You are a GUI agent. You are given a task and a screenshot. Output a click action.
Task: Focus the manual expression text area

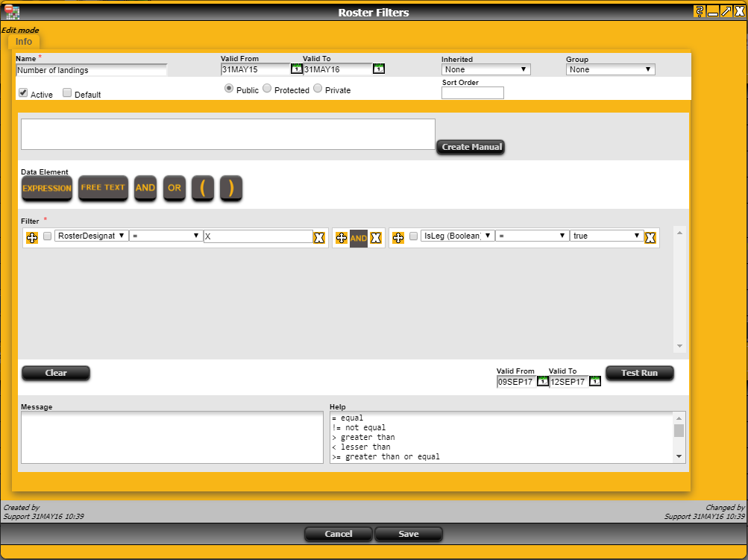pyautogui.click(x=228, y=134)
